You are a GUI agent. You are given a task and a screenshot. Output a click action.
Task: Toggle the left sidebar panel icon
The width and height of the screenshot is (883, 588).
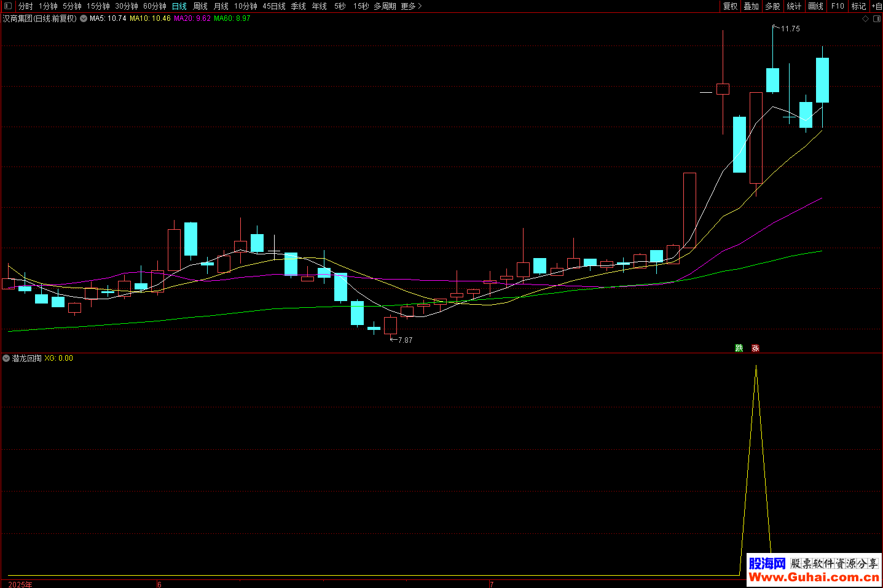point(8,6)
